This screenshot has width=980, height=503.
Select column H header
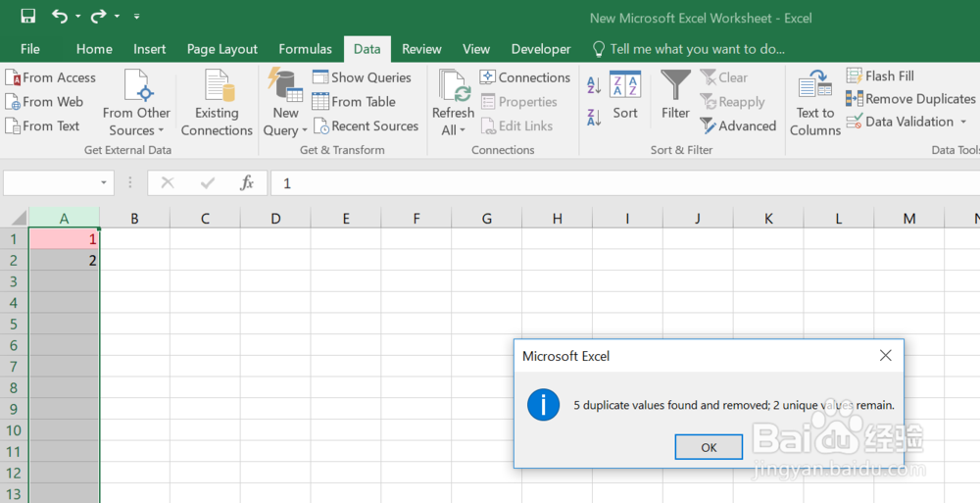557,219
